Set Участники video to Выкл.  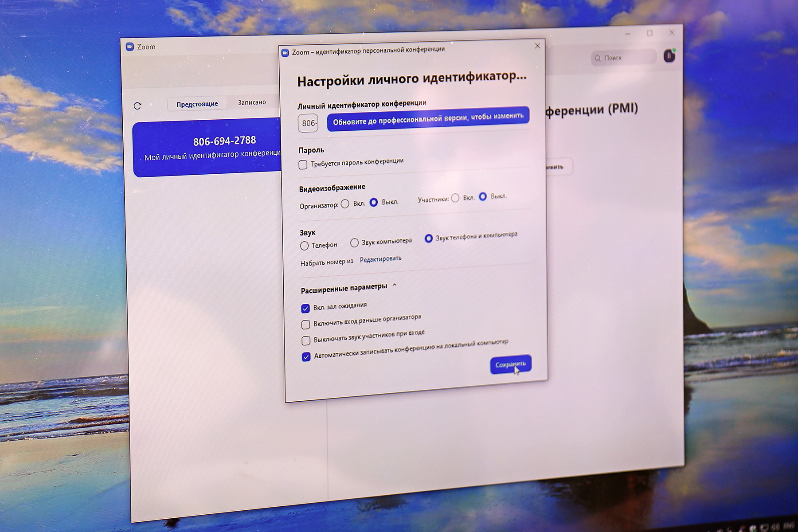point(483,196)
